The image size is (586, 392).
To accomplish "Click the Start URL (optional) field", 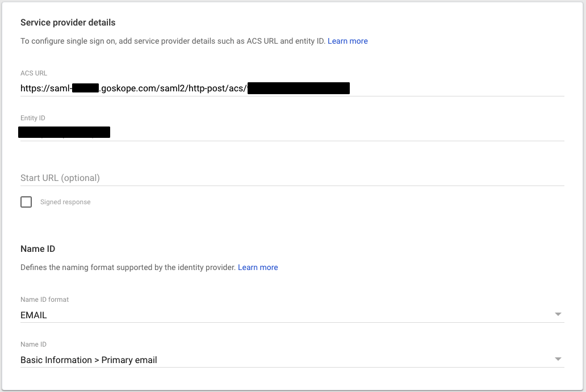I will click(292, 178).
